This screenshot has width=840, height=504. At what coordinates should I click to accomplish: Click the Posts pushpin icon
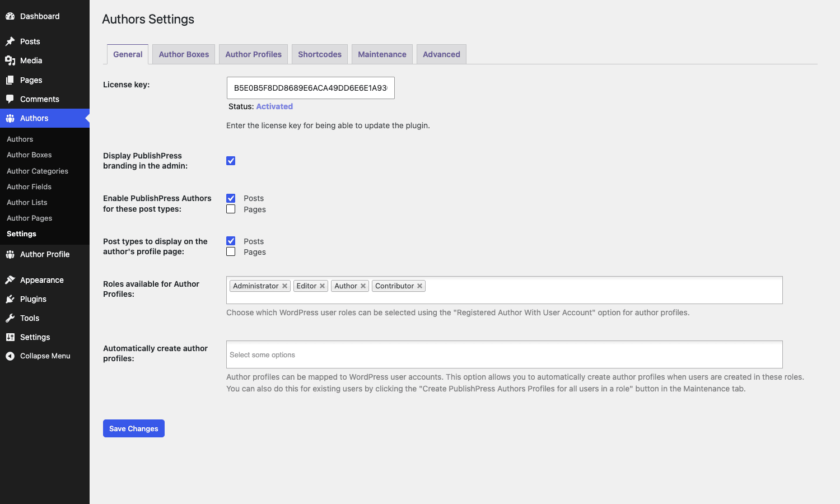coord(10,41)
